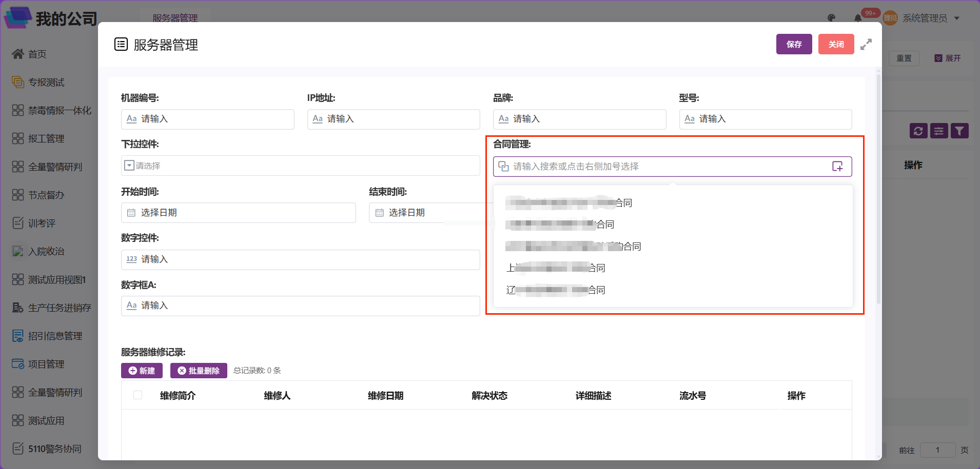980x469 pixels.
Task: Open calendar icon in 开始时间 field
Action: click(131, 213)
